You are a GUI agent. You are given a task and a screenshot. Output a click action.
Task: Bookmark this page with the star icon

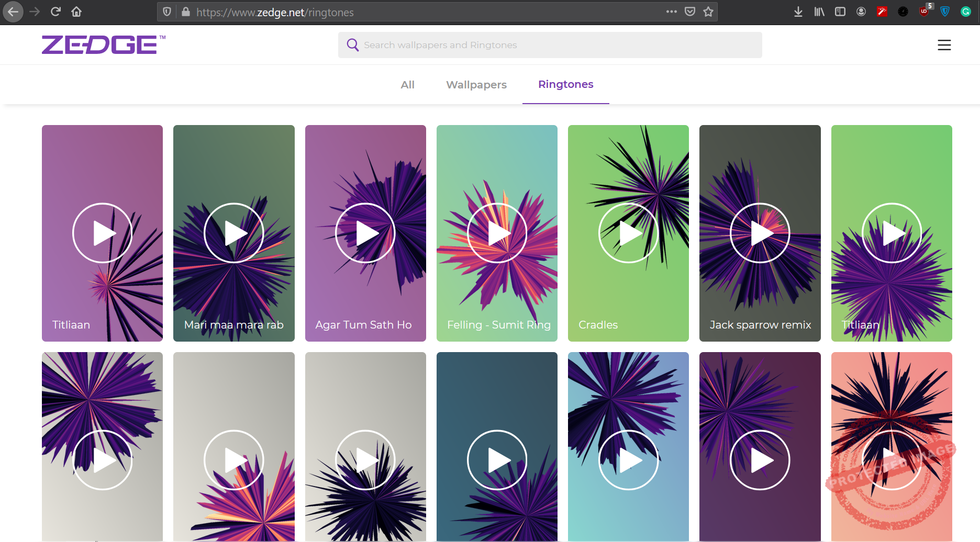coord(708,12)
